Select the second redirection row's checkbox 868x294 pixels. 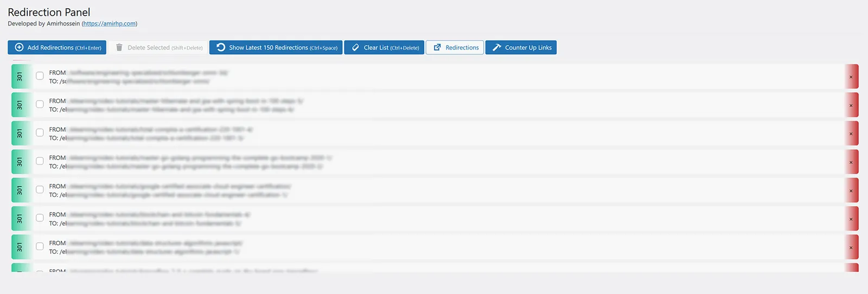[x=40, y=104]
